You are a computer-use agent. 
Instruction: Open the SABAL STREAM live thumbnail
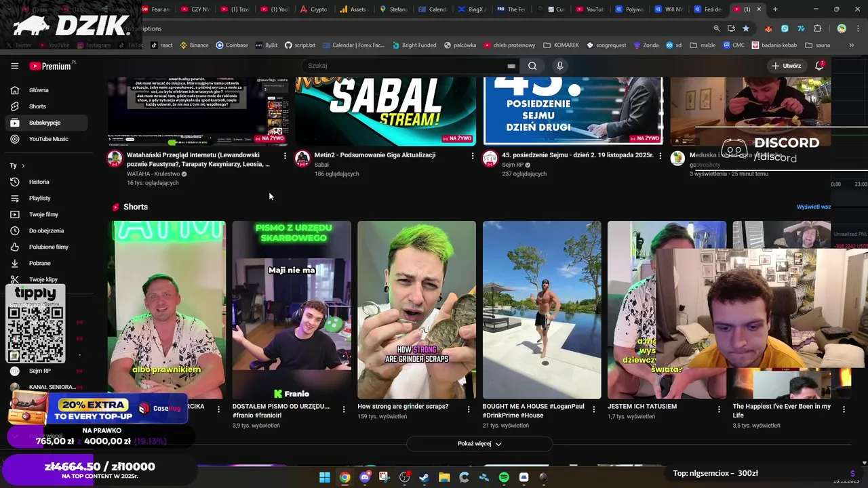(385, 110)
